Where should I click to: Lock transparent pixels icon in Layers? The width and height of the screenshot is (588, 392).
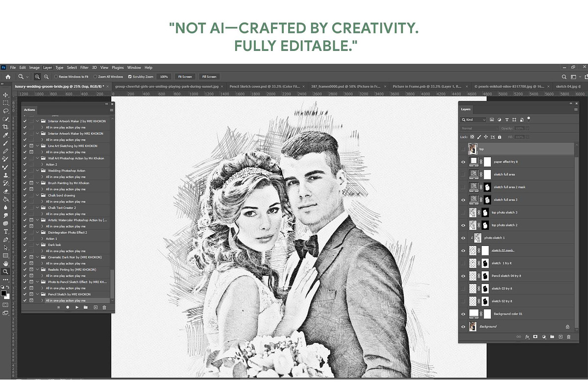click(472, 137)
